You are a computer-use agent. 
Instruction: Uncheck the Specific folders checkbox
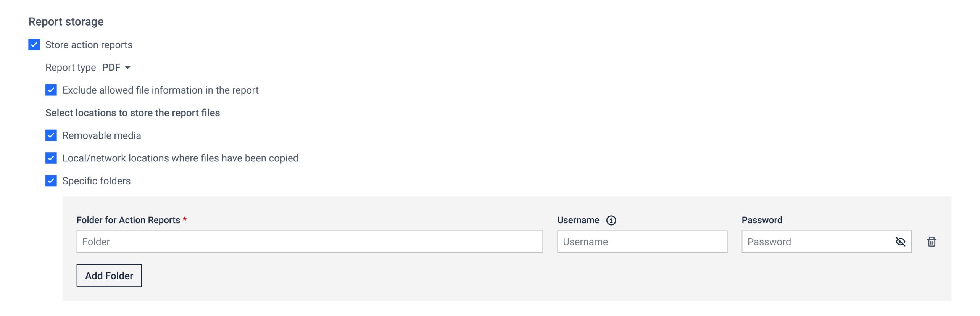click(x=51, y=181)
